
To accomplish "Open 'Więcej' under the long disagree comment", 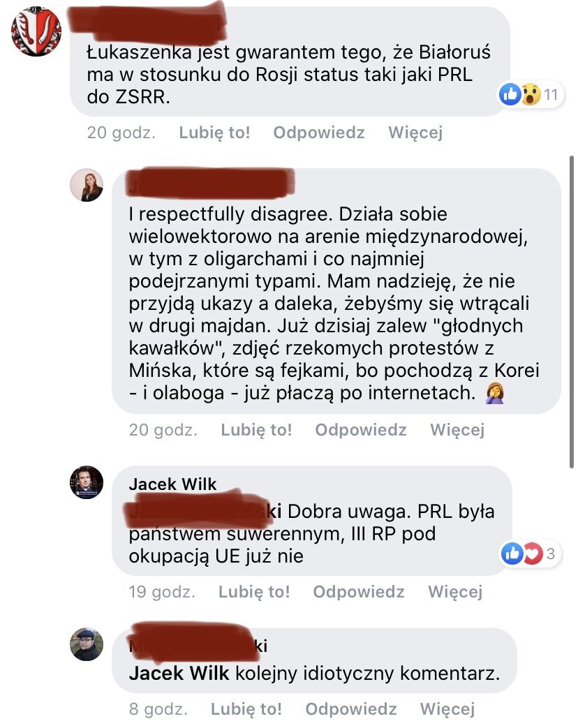I will 457,429.
